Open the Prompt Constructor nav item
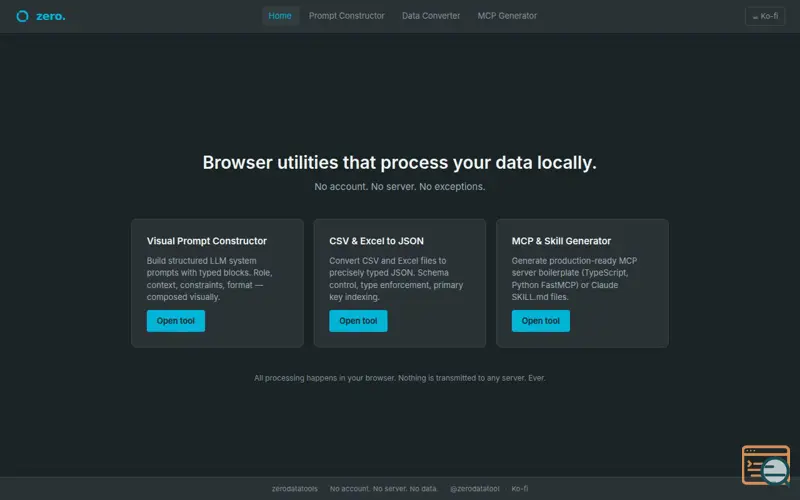The height and width of the screenshot is (500, 800). pyautogui.click(x=346, y=16)
